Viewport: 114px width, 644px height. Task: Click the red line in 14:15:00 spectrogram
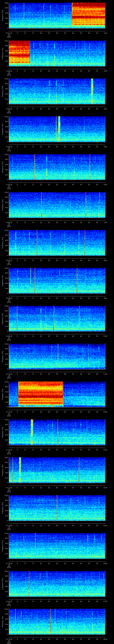tap(36, 546)
